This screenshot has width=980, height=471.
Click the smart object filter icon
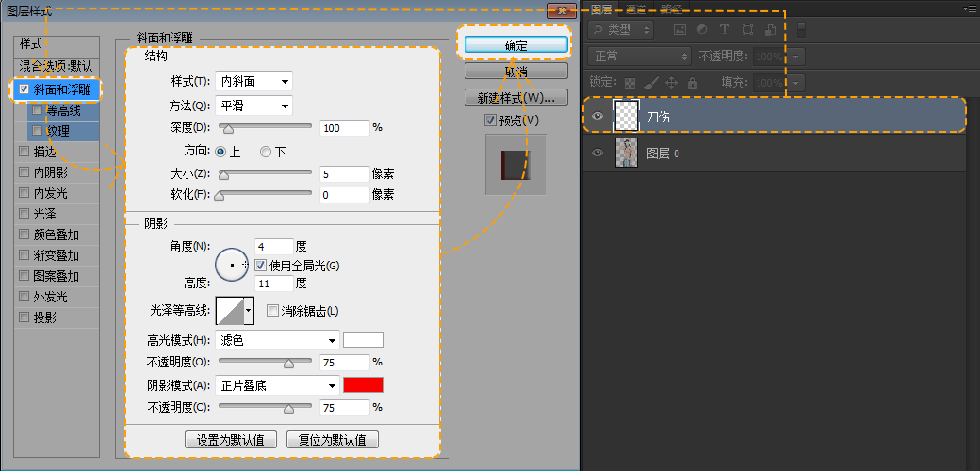pyautogui.click(x=770, y=30)
